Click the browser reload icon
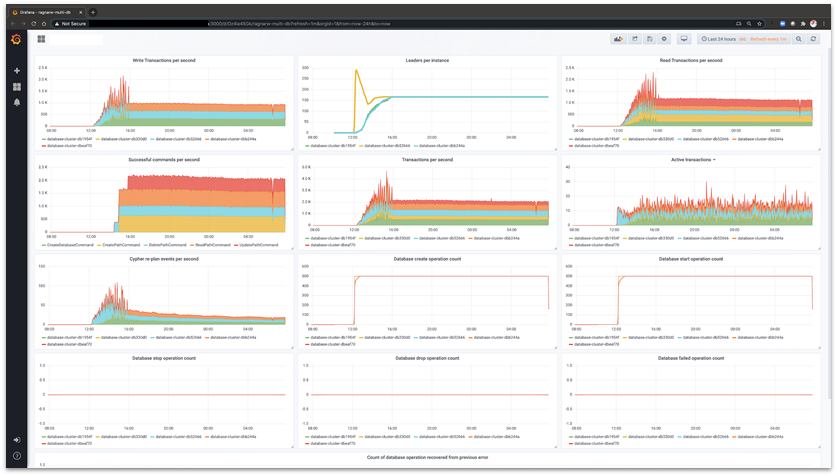837x476 pixels. [34, 23]
